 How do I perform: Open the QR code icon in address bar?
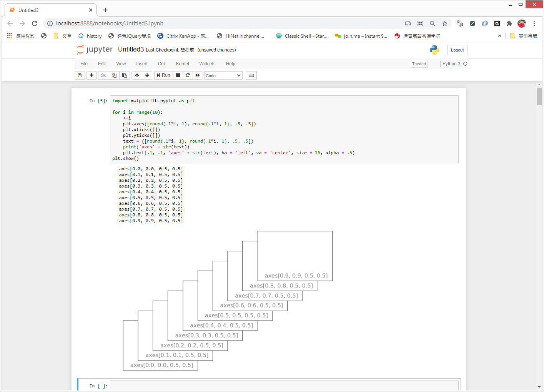tap(420, 23)
